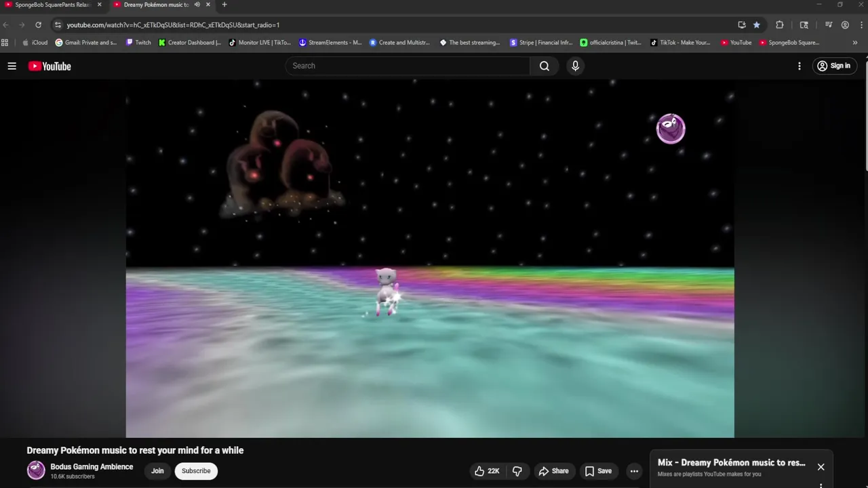
Task: Save video to playlist
Action: coord(598,471)
